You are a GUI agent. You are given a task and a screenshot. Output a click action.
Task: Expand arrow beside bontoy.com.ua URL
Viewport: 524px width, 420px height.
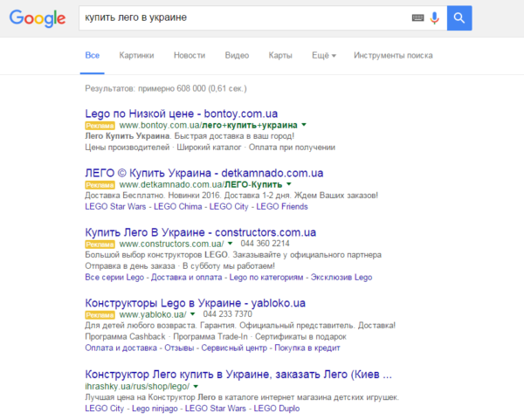304,125
